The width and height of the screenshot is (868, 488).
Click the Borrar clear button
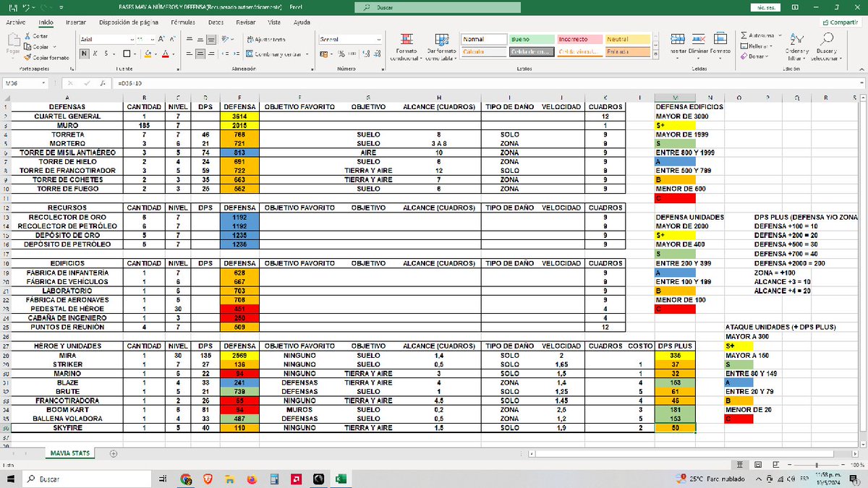(754, 56)
